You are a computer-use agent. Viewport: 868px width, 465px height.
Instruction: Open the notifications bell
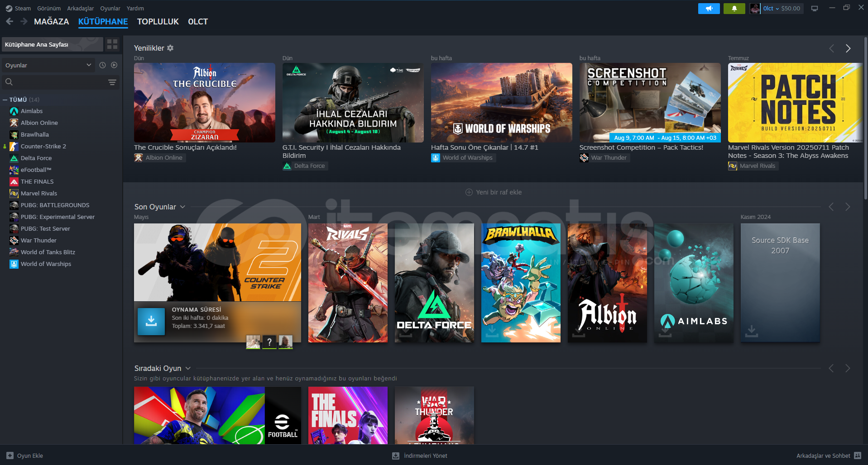(734, 8)
